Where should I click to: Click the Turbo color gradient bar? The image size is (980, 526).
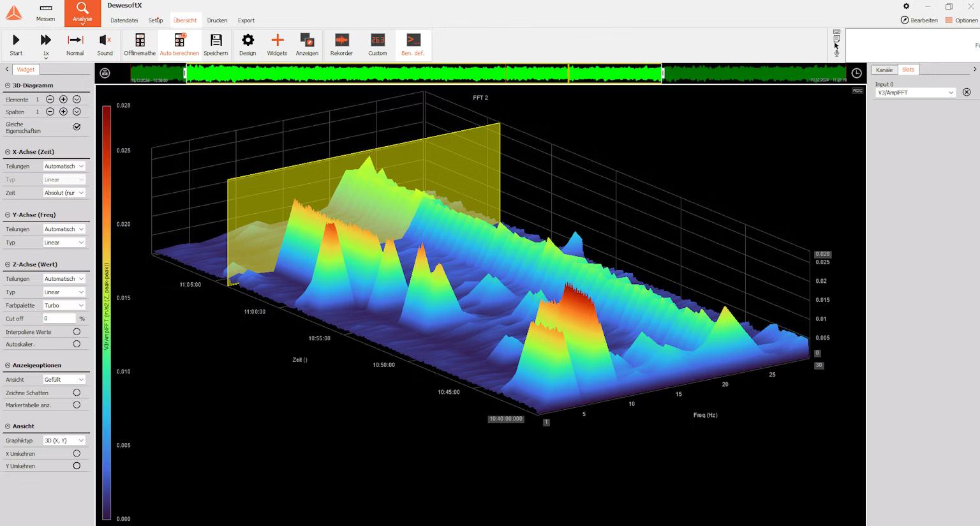click(105, 306)
